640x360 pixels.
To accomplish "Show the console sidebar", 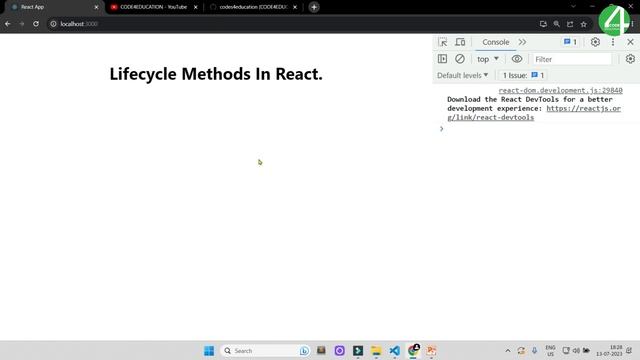I will coord(442,59).
